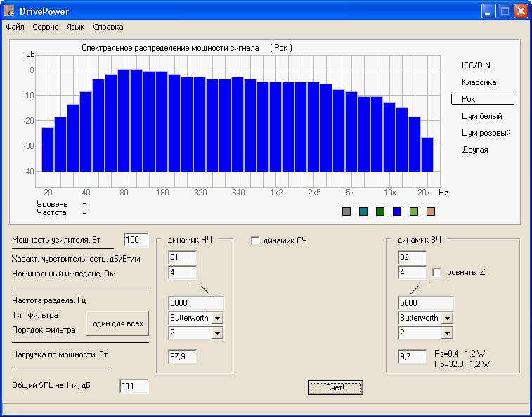The height and width of the screenshot is (417, 532).
Task: Click ВЧ crossover frequency field 5000
Action: coord(426,303)
